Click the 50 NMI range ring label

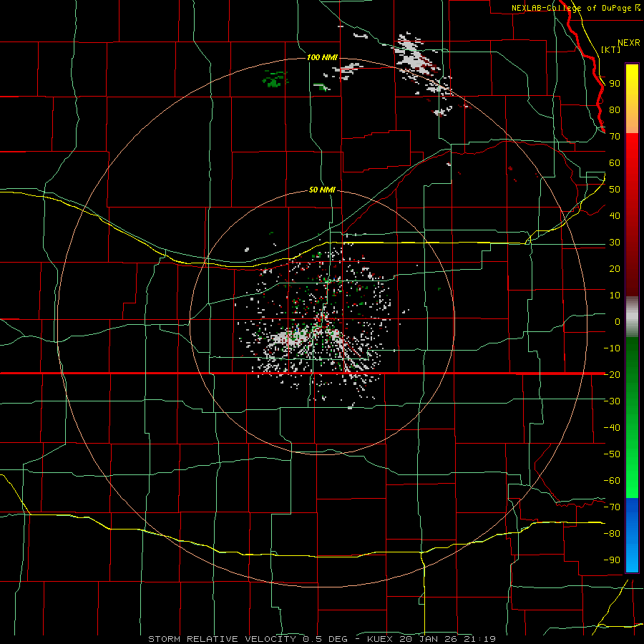(x=322, y=190)
